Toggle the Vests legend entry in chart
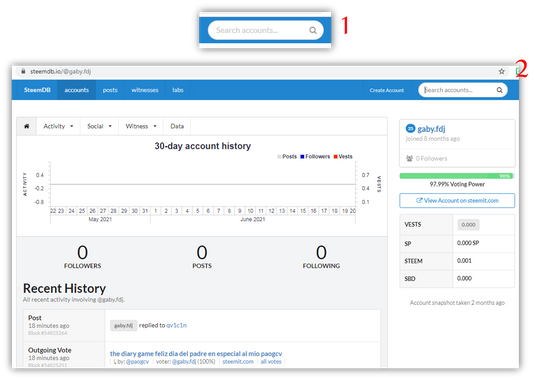544x380 pixels. pos(343,157)
